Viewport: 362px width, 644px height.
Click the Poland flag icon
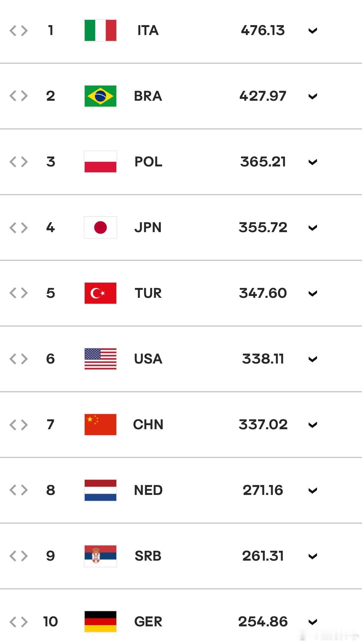pos(101,162)
